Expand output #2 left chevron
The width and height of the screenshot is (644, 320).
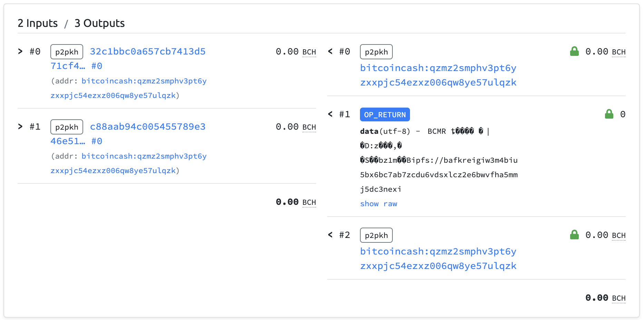click(x=330, y=235)
